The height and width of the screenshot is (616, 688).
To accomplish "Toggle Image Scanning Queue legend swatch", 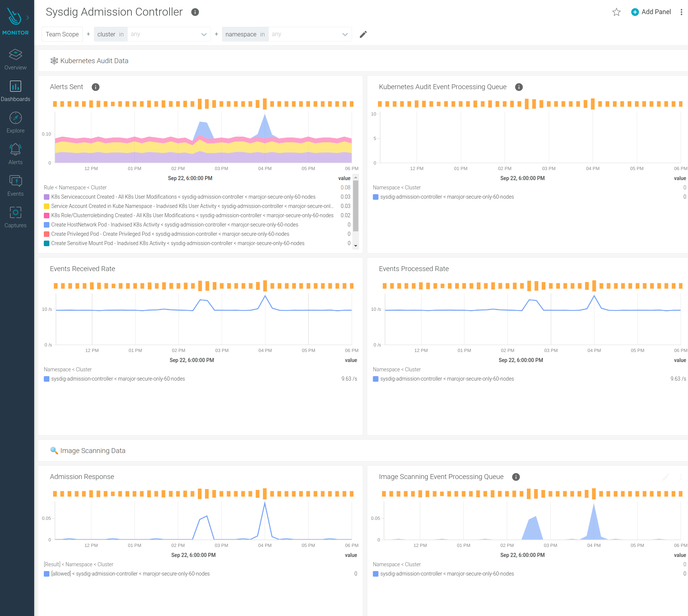I will point(376,574).
